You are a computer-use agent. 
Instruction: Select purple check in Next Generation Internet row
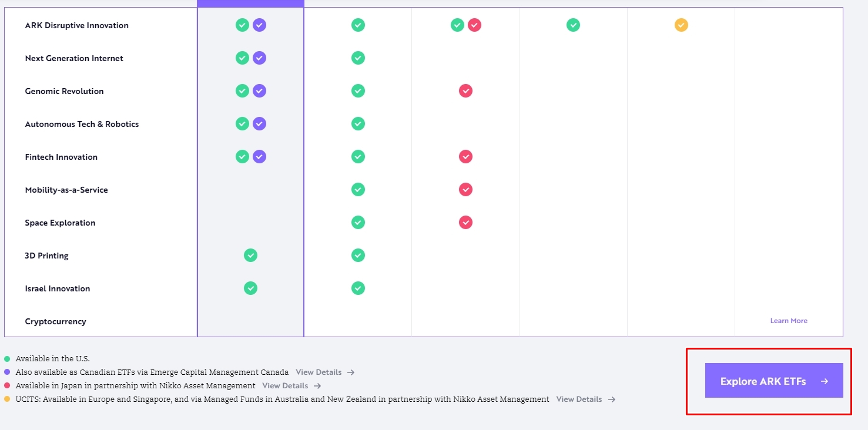[259, 58]
